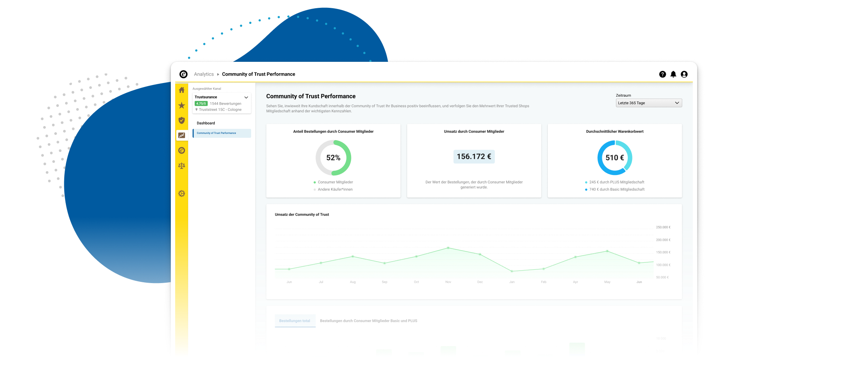Image resolution: width=868 pixels, height=379 pixels.
Task: Open the circular e trustmark icon in sidebar
Action: 181,150
